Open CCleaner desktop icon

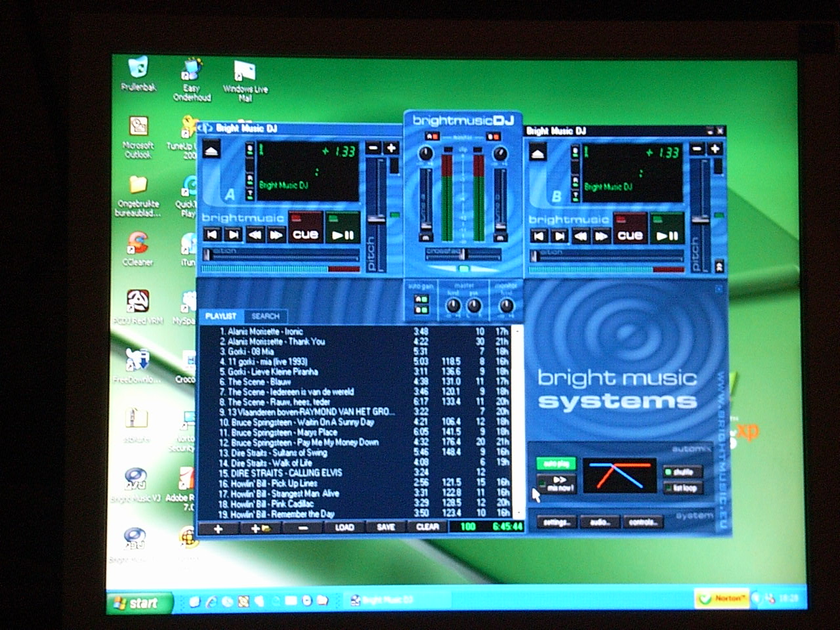tap(137, 249)
